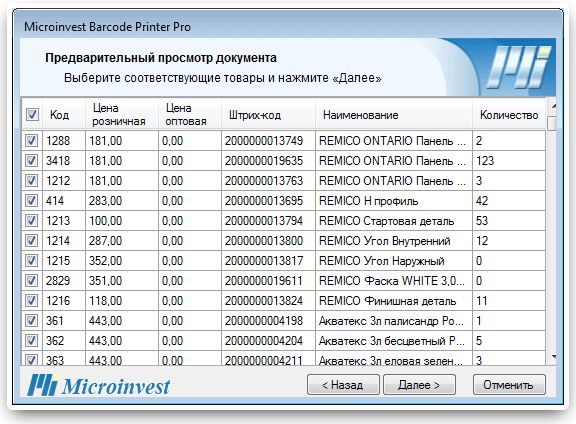Select barcode cell 2000000004198
Viewport: 576px width, 424px height.
[x=269, y=321]
